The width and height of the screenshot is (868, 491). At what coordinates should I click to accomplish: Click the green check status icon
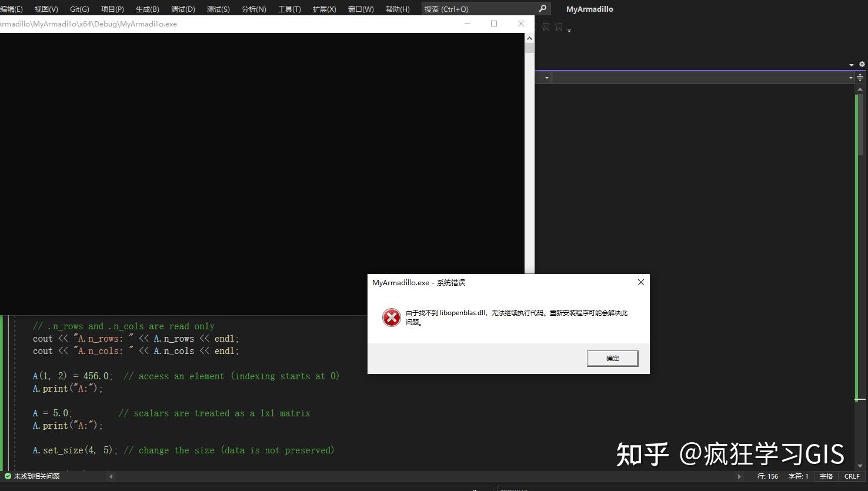pos(6,476)
